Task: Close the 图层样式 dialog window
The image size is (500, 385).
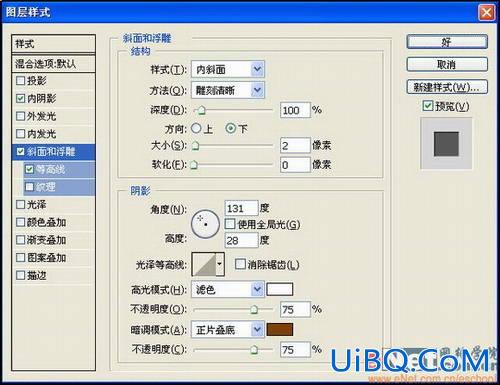Action: tap(486, 13)
